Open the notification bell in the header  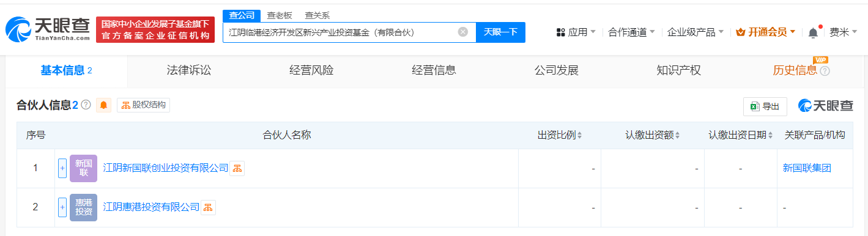[x=813, y=32]
